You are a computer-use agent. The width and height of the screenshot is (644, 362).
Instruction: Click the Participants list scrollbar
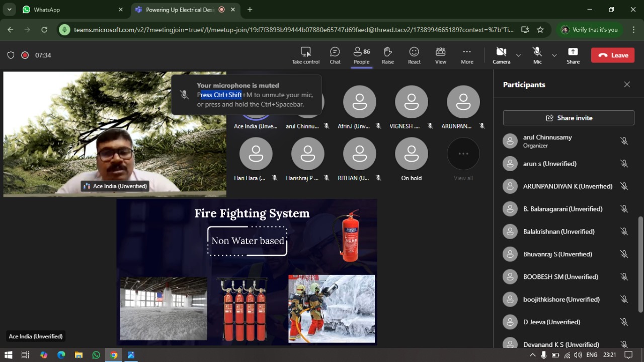point(640,264)
